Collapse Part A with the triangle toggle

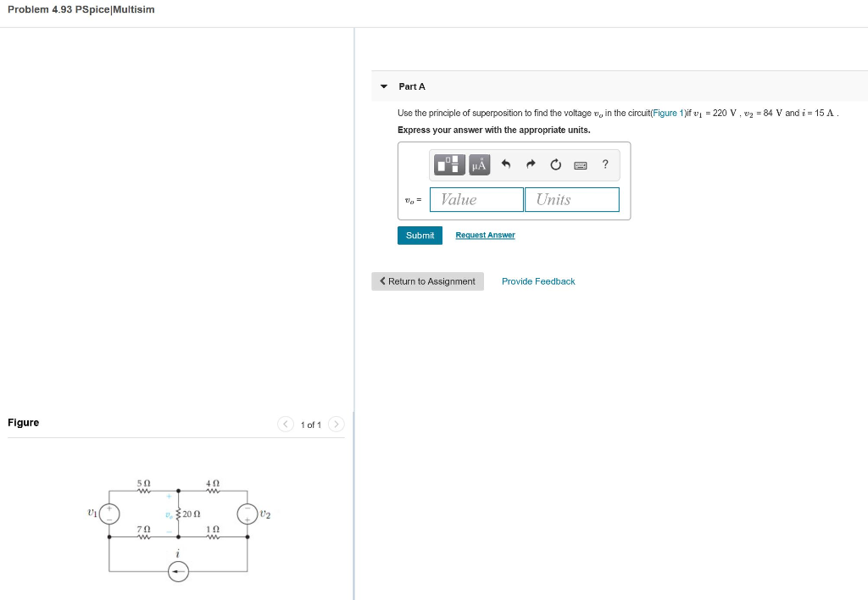(384, 86)
